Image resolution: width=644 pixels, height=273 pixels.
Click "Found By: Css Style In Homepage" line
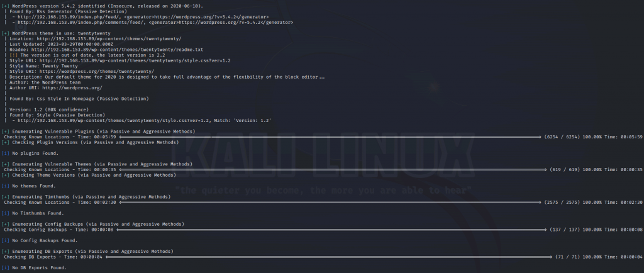point(79,99)
